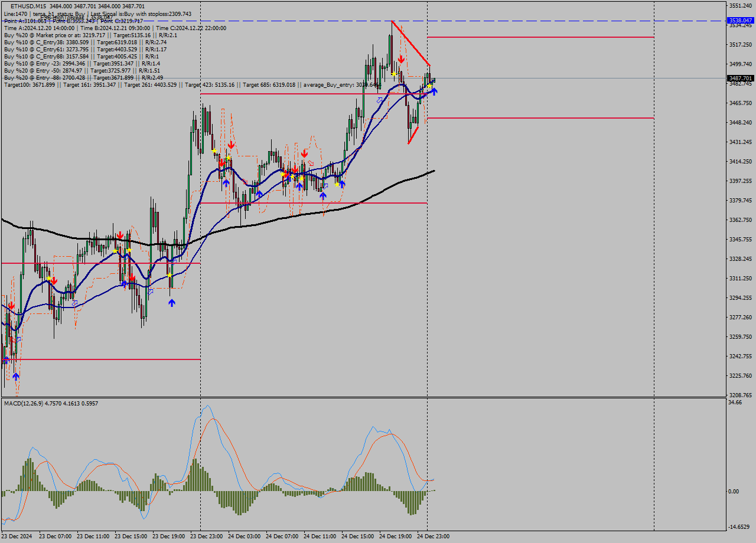
Task: Click the 3448.240 price axis label
Action: (x=741, y=122)
